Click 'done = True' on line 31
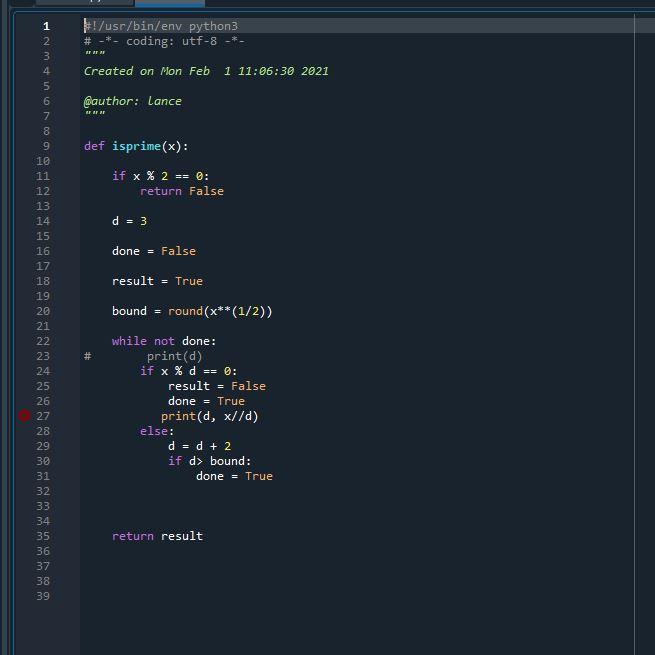Viewport: 655px width, 655px height. click(234, 476)
